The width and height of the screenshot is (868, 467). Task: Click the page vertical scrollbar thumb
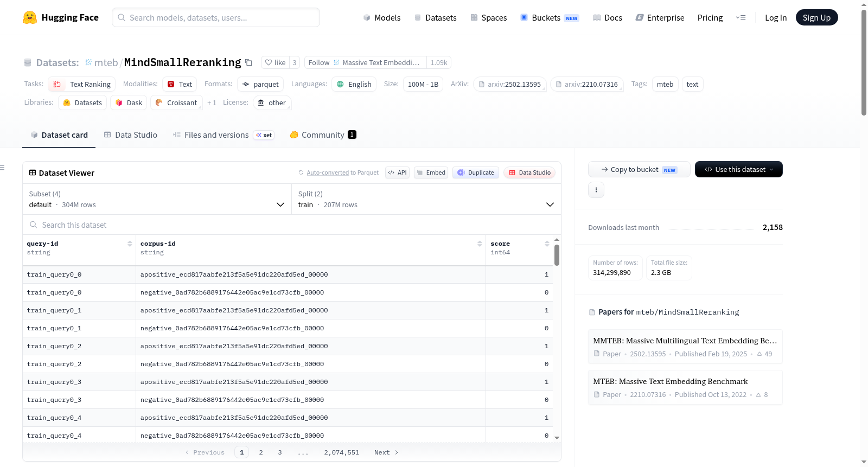pos(864,62)
